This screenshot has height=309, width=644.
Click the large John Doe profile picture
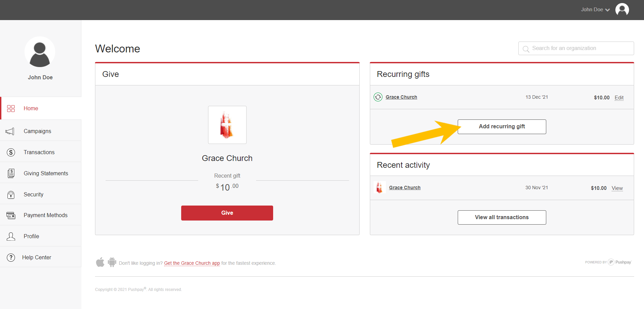pyautogui.click(x=40, y=52)
